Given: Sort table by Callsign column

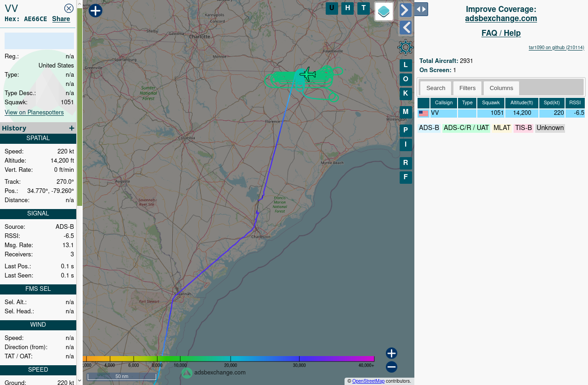Looking at the screenshot, I should (x=444, y=103).
